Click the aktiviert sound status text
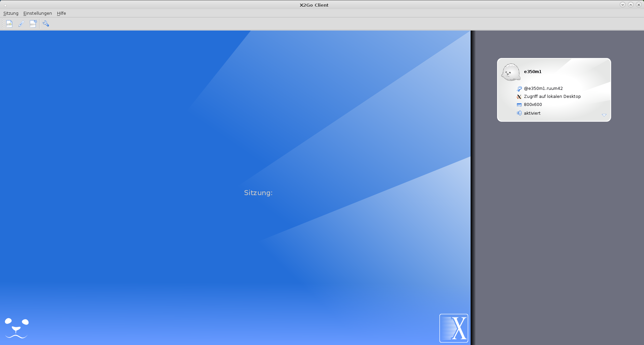Viewport: 644px width, 345px height. (532, 113)
